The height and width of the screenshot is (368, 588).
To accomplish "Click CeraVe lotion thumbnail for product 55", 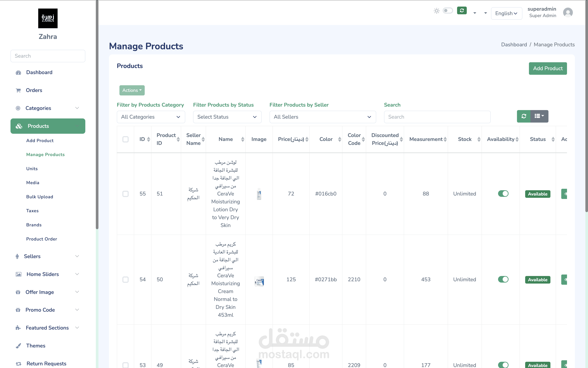I will click(x=259, y=194).
